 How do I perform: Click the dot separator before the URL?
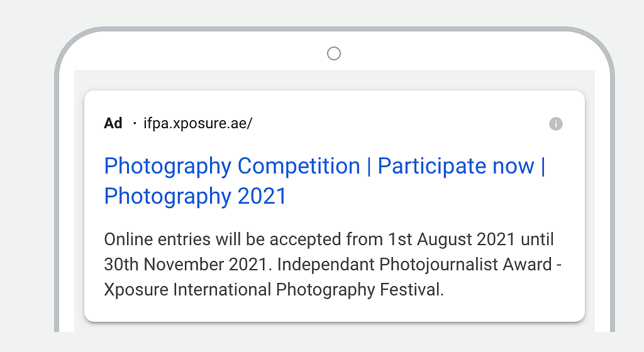pyautogui.click(x=135, y=124)
